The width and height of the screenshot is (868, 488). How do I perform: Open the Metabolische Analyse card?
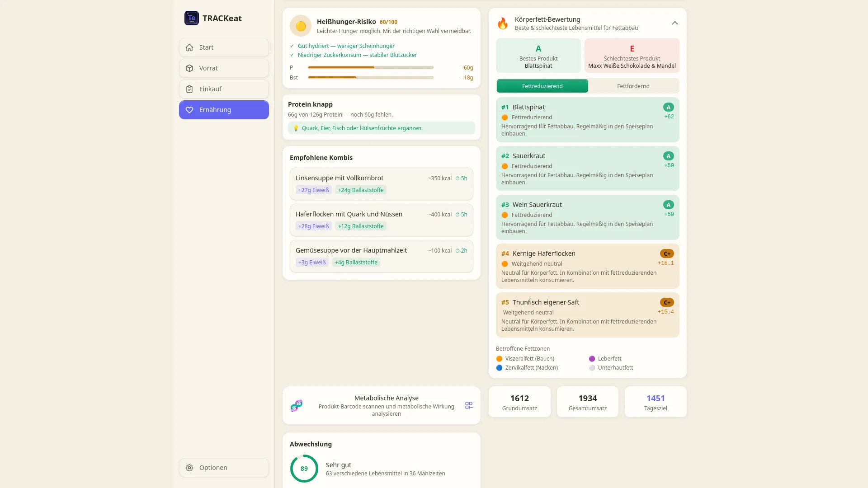pos(382,405)
